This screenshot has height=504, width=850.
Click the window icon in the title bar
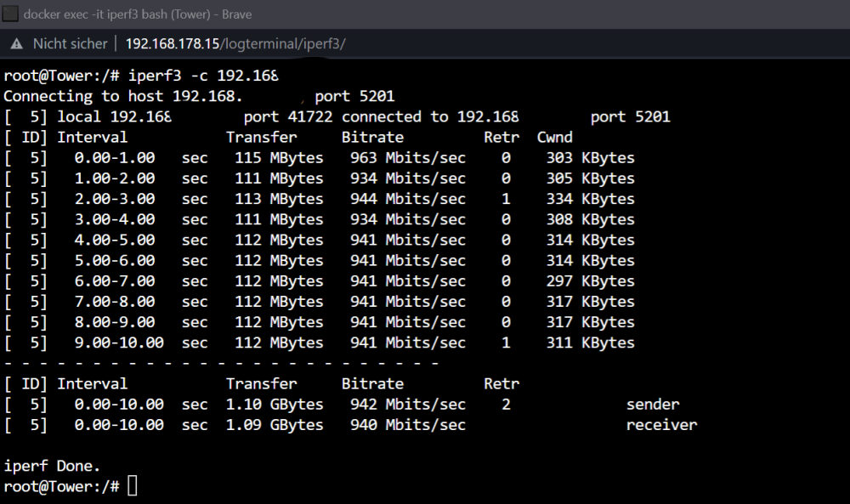(x=9, y=14)
